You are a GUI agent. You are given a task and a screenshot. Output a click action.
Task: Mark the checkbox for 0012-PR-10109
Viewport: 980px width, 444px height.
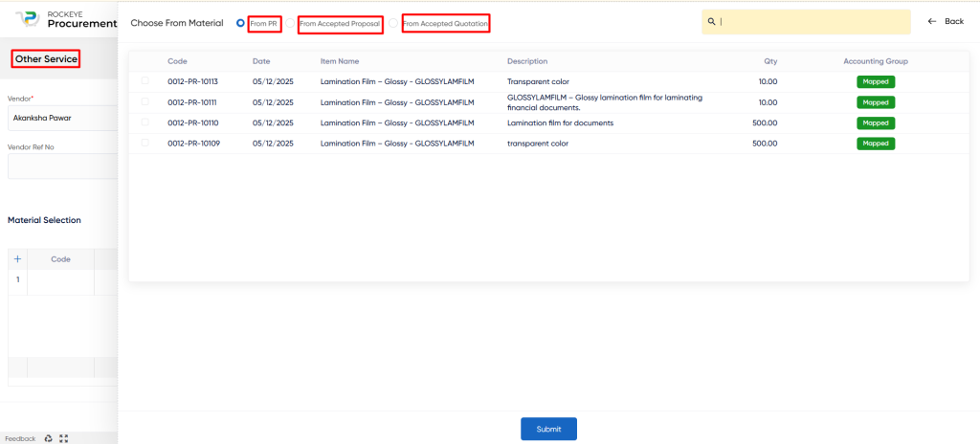[145, 144]
